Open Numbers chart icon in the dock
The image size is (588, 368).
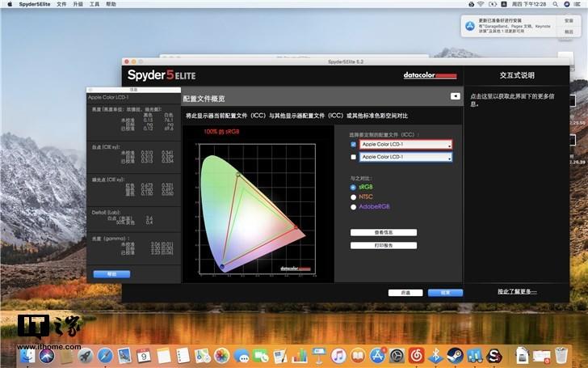pyautogui.click(x=300, y=355)
